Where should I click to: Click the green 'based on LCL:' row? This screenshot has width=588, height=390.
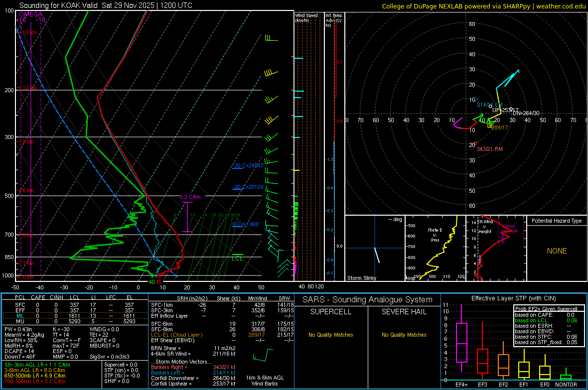(x=546, y=320)
